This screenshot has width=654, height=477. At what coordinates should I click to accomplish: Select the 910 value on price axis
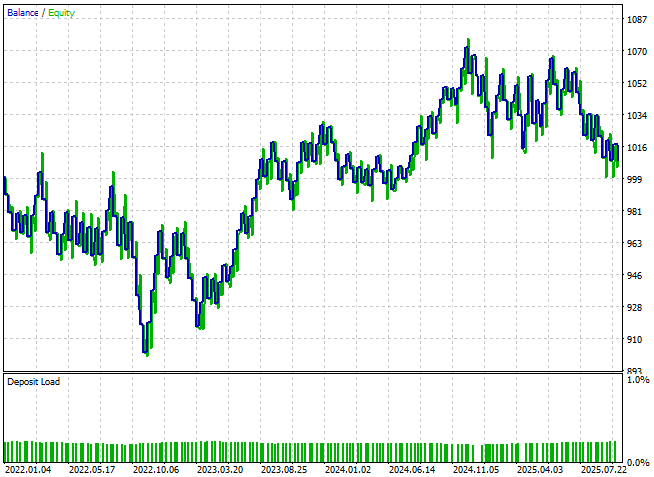pos(634,339)
